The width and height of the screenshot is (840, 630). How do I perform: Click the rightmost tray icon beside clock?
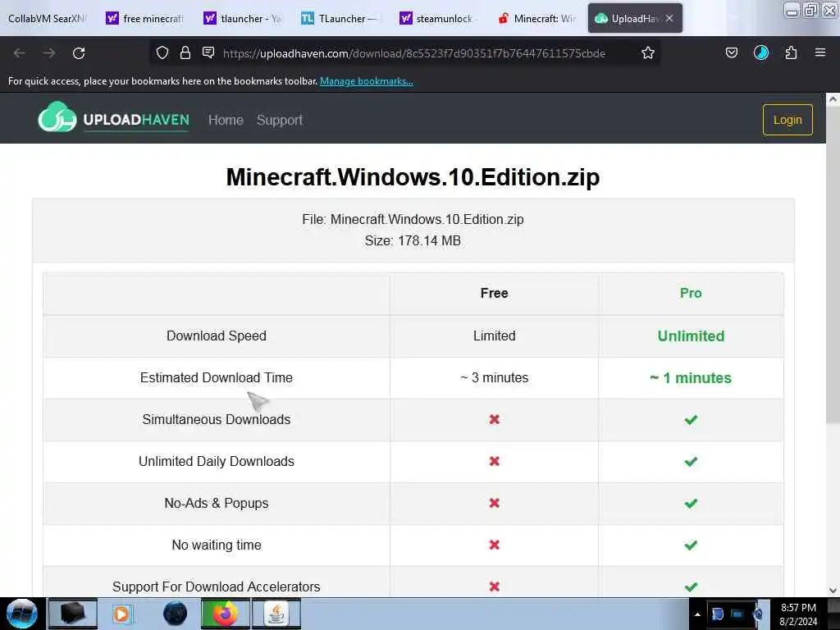pos(757,614)
